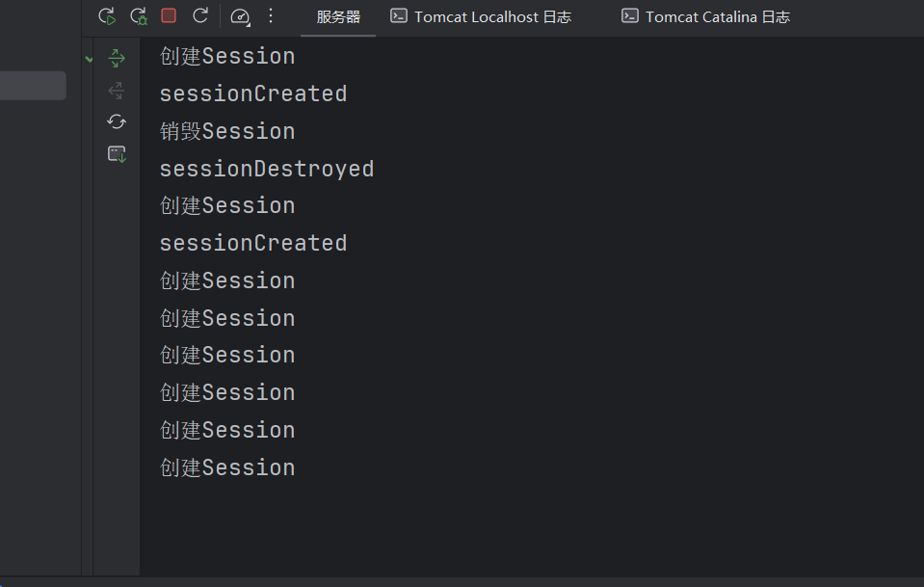Click the Update application reload arrow
Viewport: 924px width, 587px height.
tap(200, 15)
